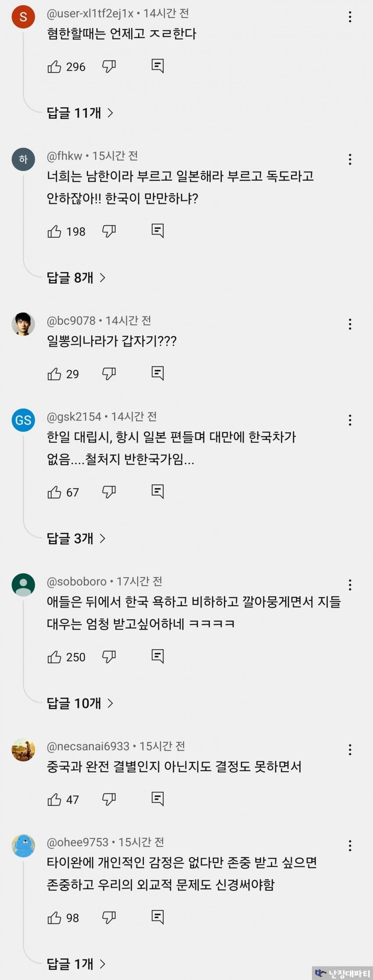The height and width of the screenshot is (980, 373).
Task: Open the @soboboro username link
Action: click(77, 582)
